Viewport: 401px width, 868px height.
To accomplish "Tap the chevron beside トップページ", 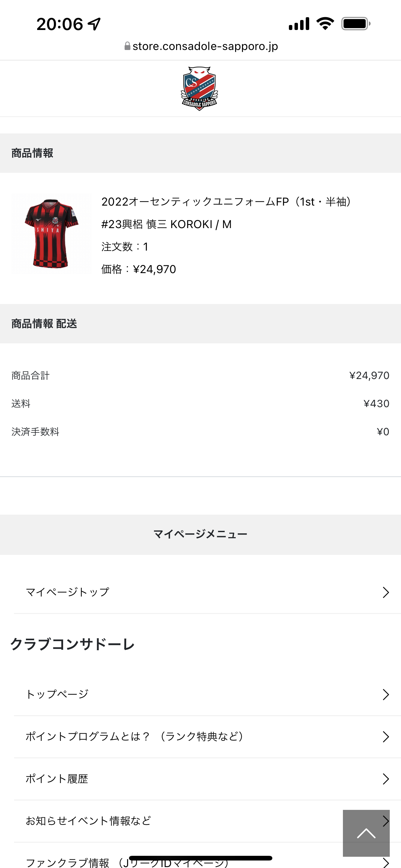I will [385, 695].
